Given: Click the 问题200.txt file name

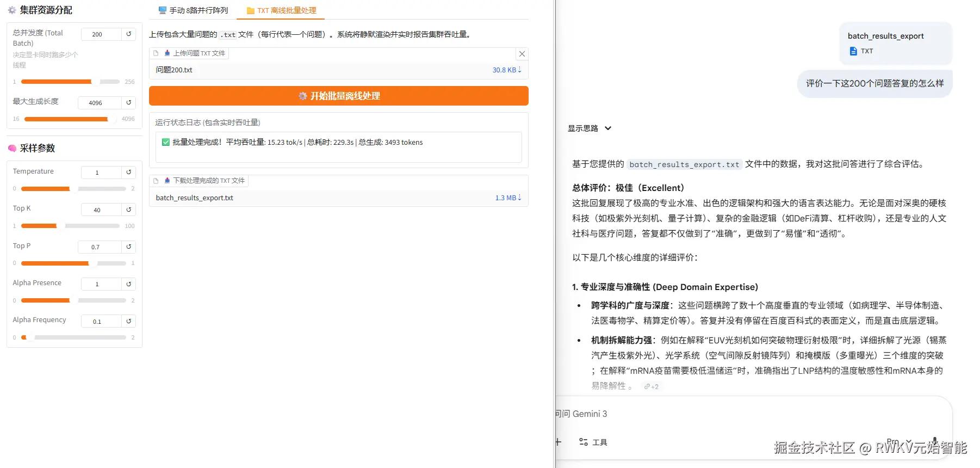Looking at the screenshot, I should pos(174,70).
